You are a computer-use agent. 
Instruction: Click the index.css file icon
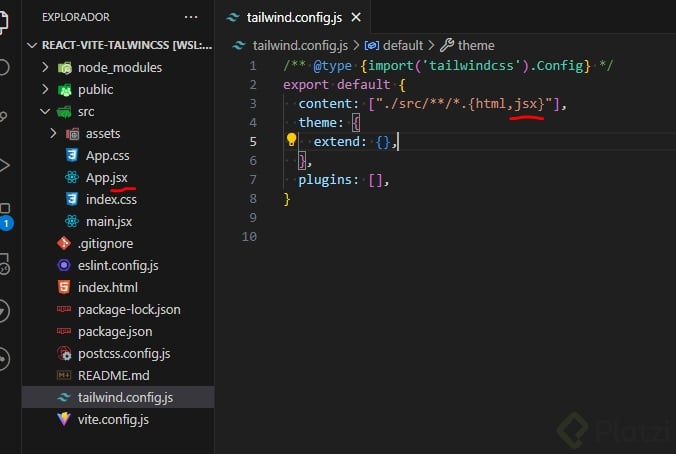pos(72,199)
